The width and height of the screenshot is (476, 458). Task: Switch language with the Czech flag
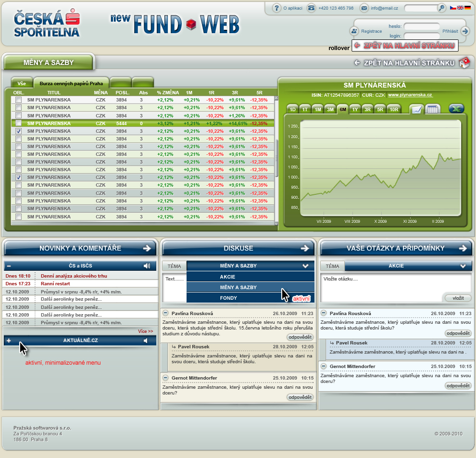452,8
